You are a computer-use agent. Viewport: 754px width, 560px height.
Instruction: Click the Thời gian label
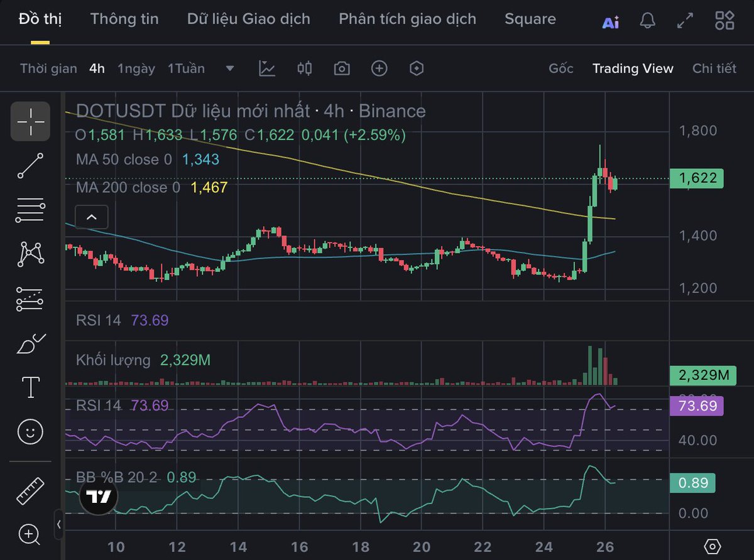48,68
